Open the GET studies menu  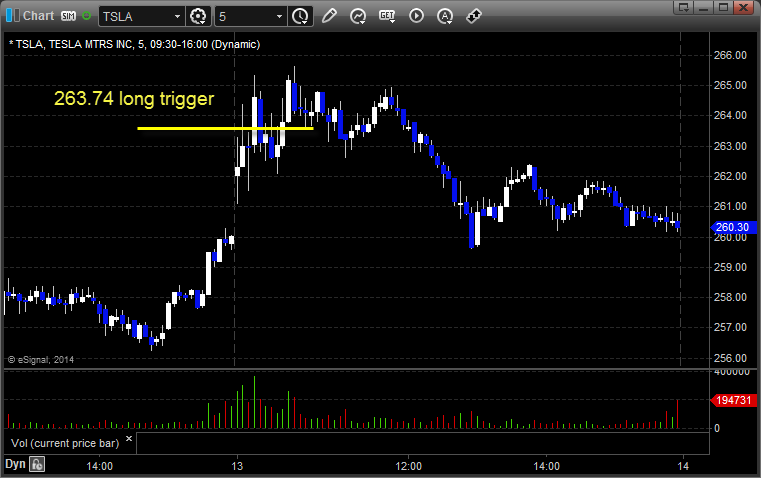click(x=387, y=16)
